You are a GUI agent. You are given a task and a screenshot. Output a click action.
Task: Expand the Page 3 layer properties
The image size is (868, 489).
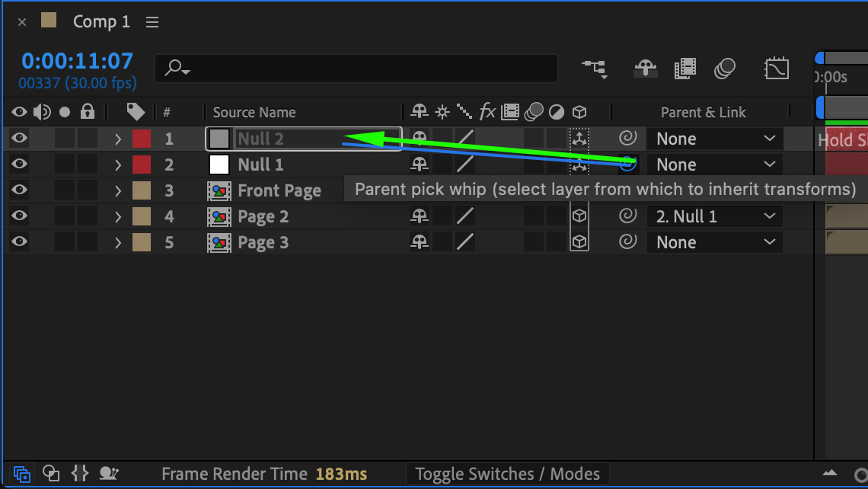[118, 242]
